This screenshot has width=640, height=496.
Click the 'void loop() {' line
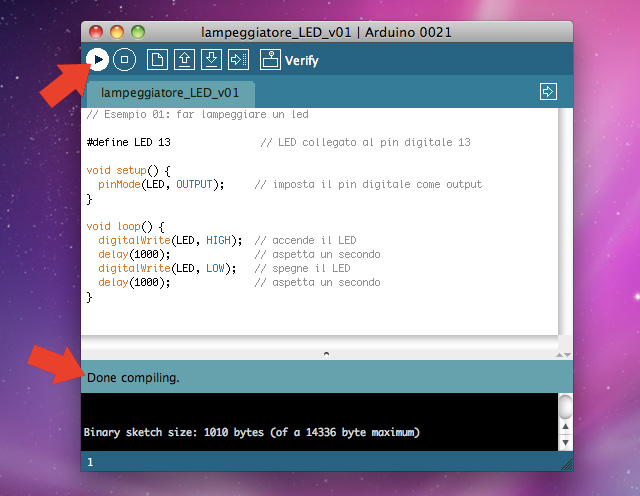click(126, 227)
